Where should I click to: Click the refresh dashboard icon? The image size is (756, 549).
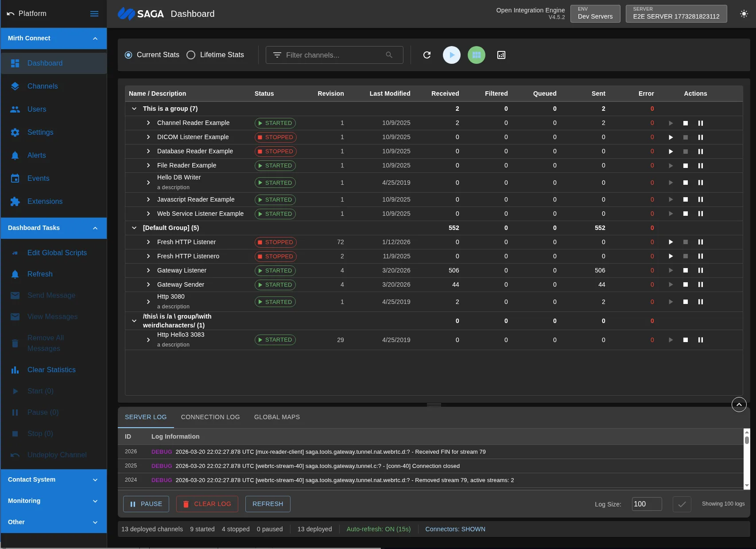426,55
